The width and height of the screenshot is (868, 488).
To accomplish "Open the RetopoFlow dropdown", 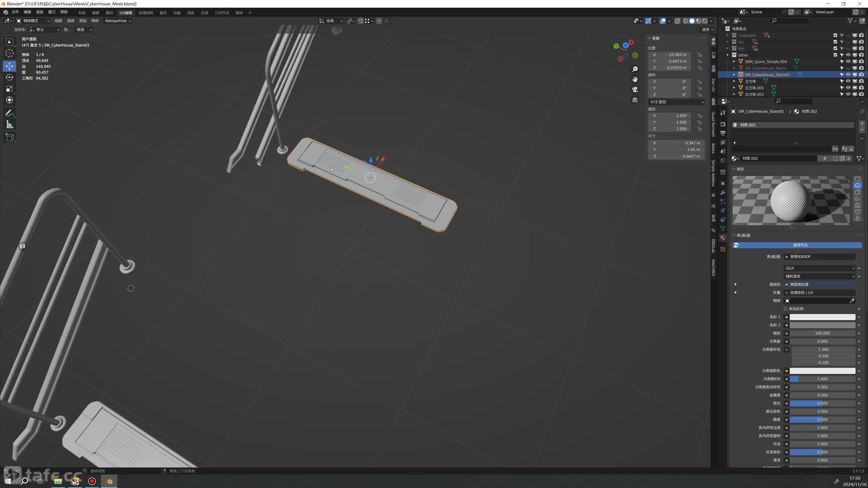I will pos(118,21).
